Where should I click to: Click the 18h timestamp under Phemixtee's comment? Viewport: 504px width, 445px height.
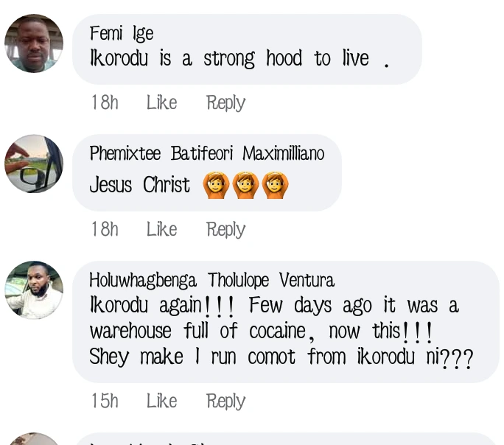pyautogui.click(x=105, y=229)
